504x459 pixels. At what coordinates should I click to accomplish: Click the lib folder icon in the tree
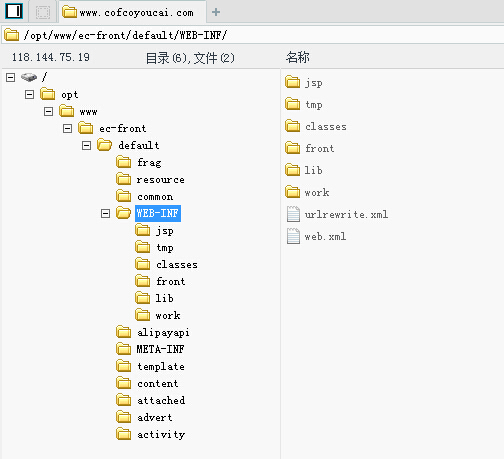(x=143, y=298)
